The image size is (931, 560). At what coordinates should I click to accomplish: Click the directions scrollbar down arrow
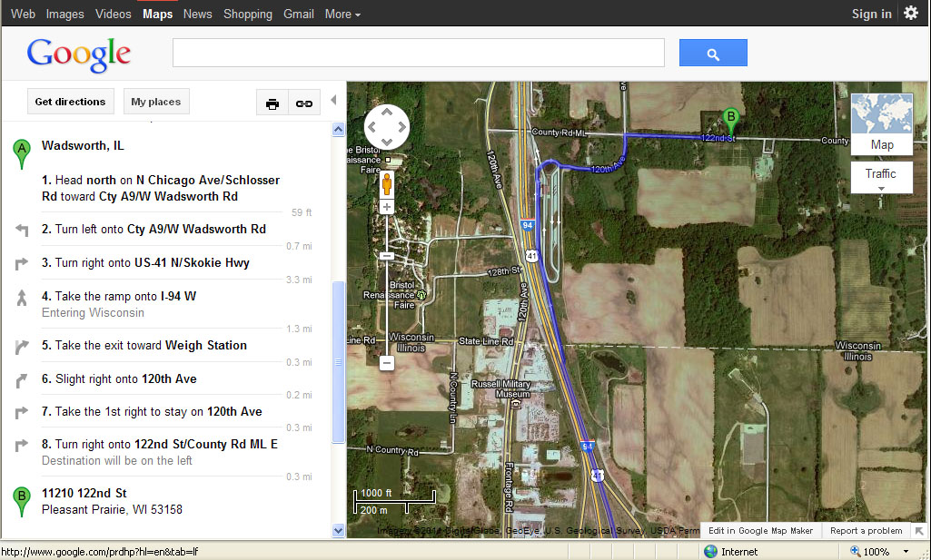[x=339, y=530]
